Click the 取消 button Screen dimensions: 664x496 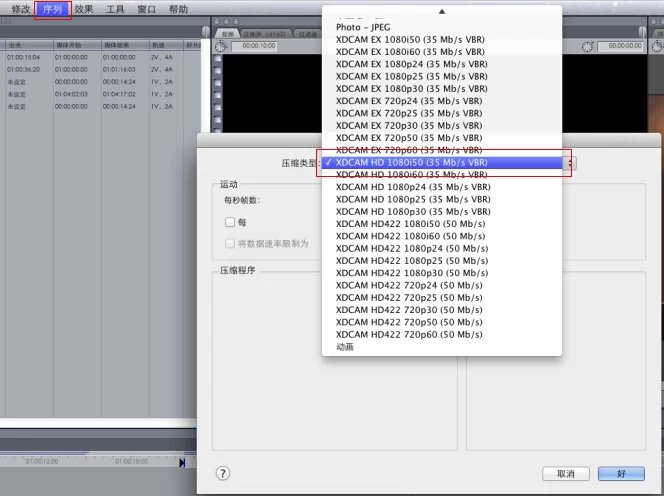click(566, 474)
